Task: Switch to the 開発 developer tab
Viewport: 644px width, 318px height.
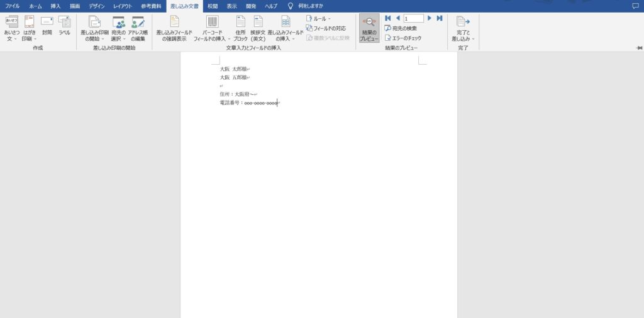Action: [251, 6]
